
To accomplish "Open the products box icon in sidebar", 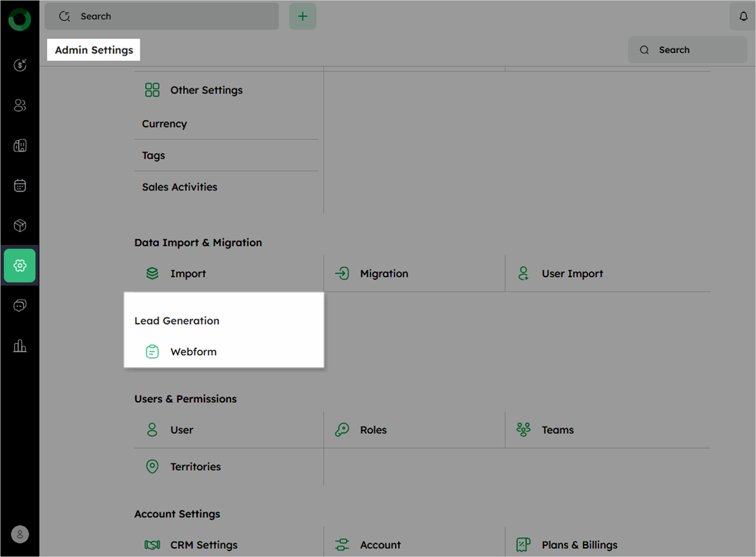I will 20,225.
